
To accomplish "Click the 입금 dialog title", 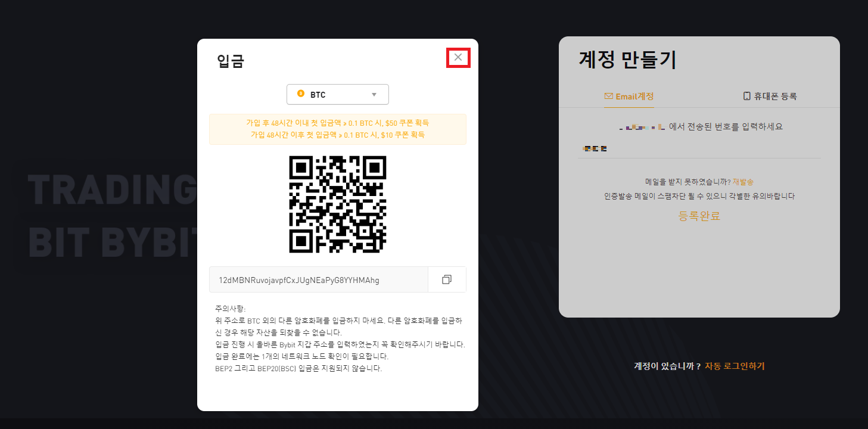I will [x=231, y=61].
